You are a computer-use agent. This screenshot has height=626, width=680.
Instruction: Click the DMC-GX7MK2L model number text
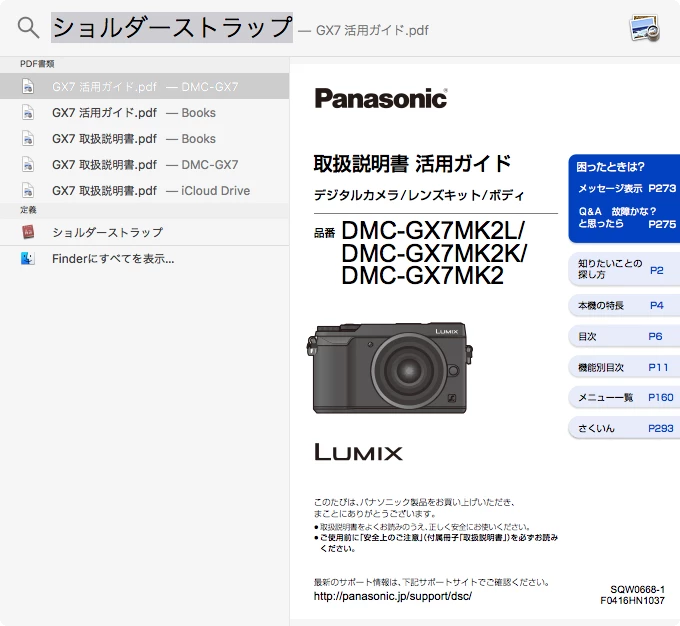click(x=433, y=230)
